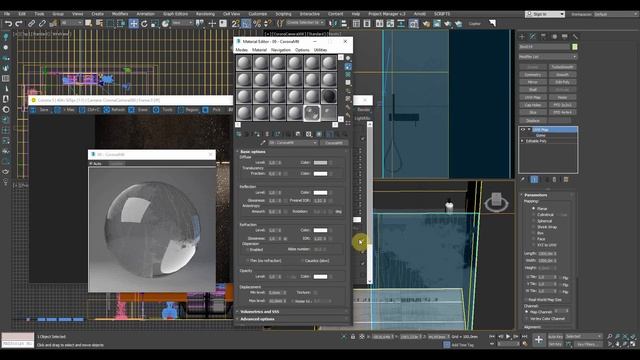Click the Redo arrow in main toolbar
This screenshot has width=640, height=360.
click(19, 24)
